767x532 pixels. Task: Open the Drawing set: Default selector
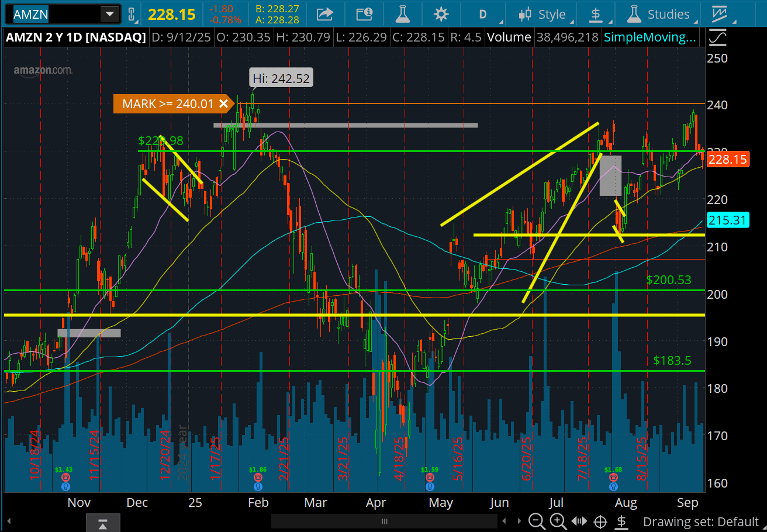[x=701, y=522]
